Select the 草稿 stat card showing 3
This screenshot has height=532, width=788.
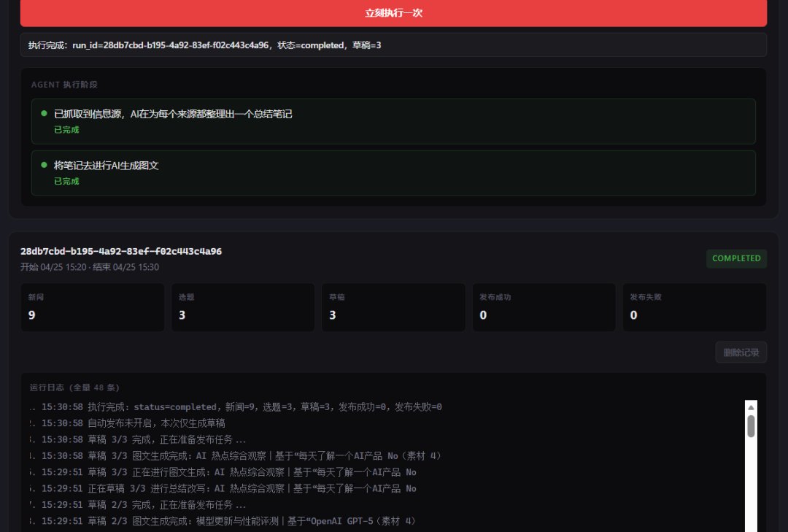(x=393, y=307)
